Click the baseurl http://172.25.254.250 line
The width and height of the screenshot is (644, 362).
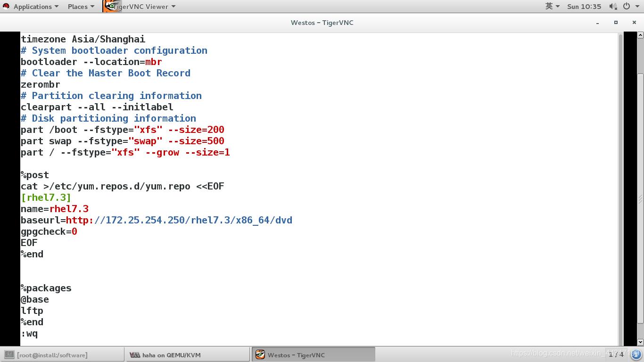click(157, 220)
